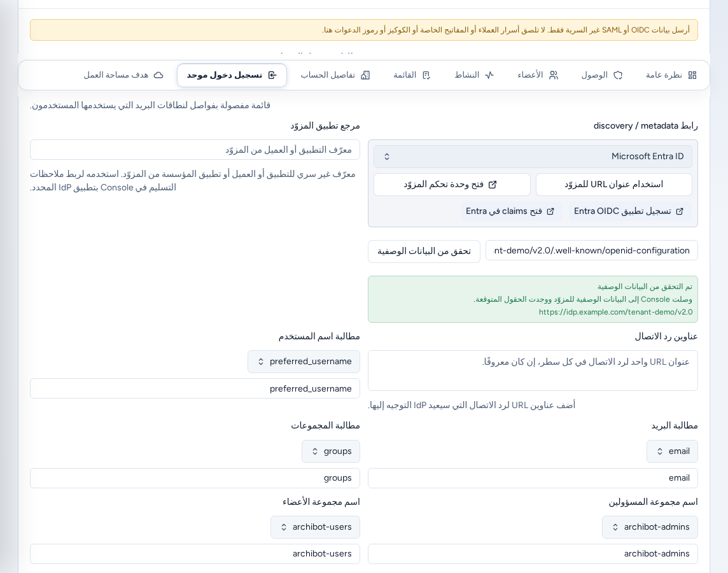Open the email claim dropdown
Image resolution: width=728 pixels, height=573 pixels.
(x=672, y=451)
